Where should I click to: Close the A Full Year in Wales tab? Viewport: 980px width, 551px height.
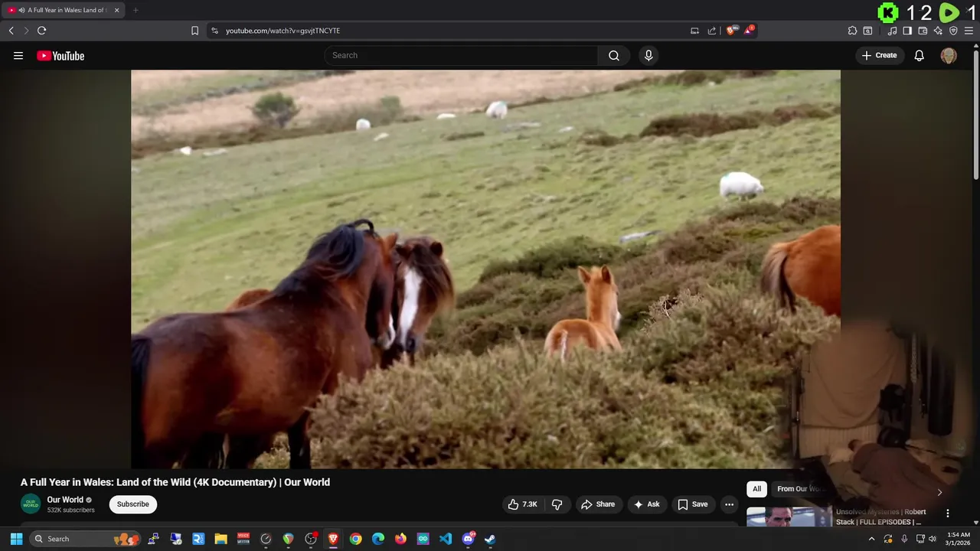(116, 10)
